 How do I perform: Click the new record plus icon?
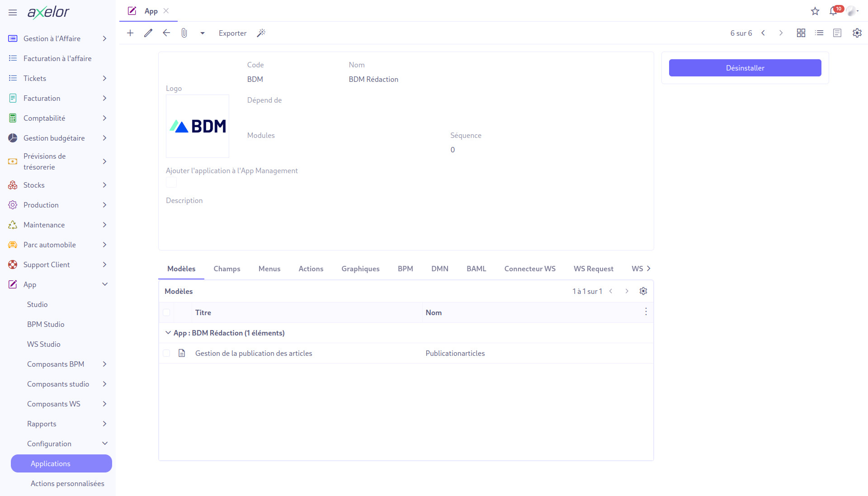click(x=130, y=33)
